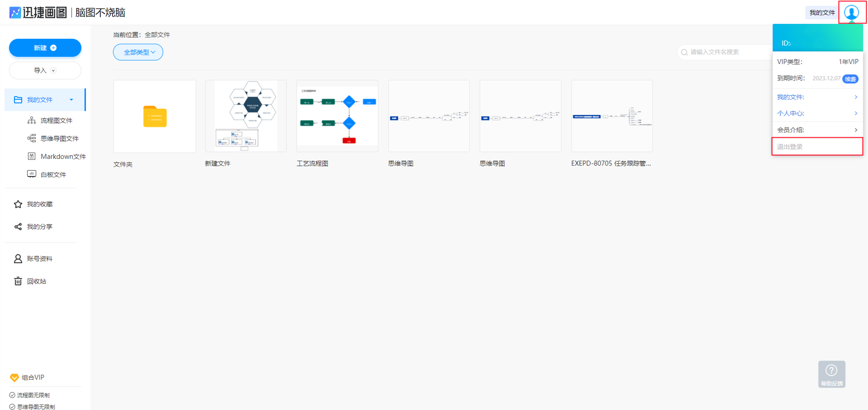
Task: Open the 思维导图文件 sidebar item
Action: coord(59,139)
